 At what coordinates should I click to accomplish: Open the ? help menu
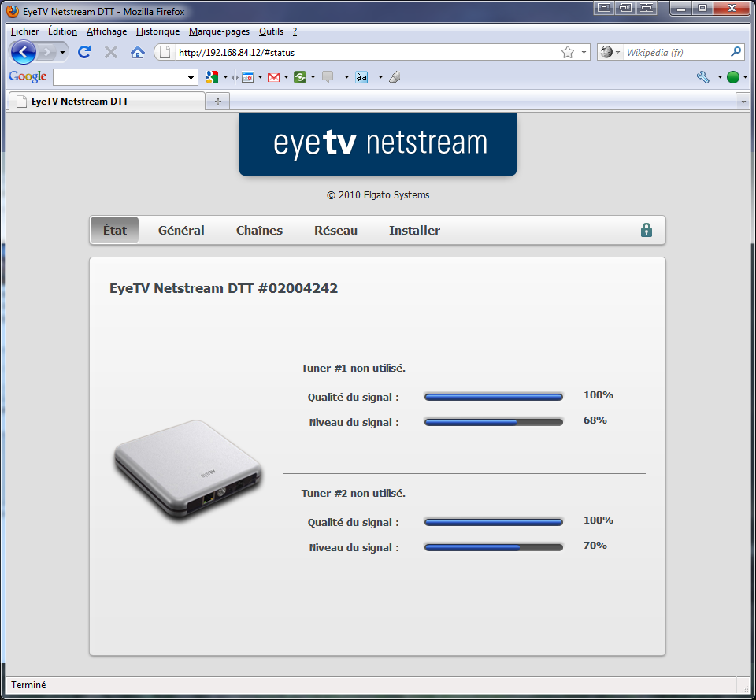[295, 31]
